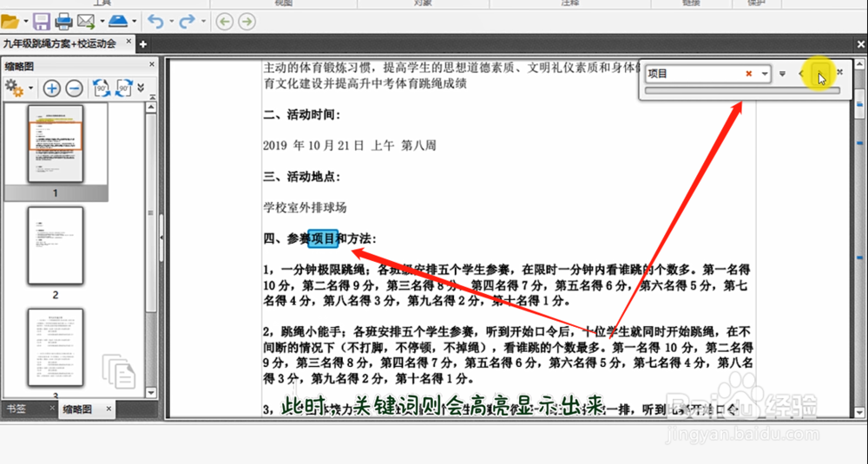The image size is (868, 464).
Task: Expand the email icon dropdown arrow
Action: pos(102,23)
